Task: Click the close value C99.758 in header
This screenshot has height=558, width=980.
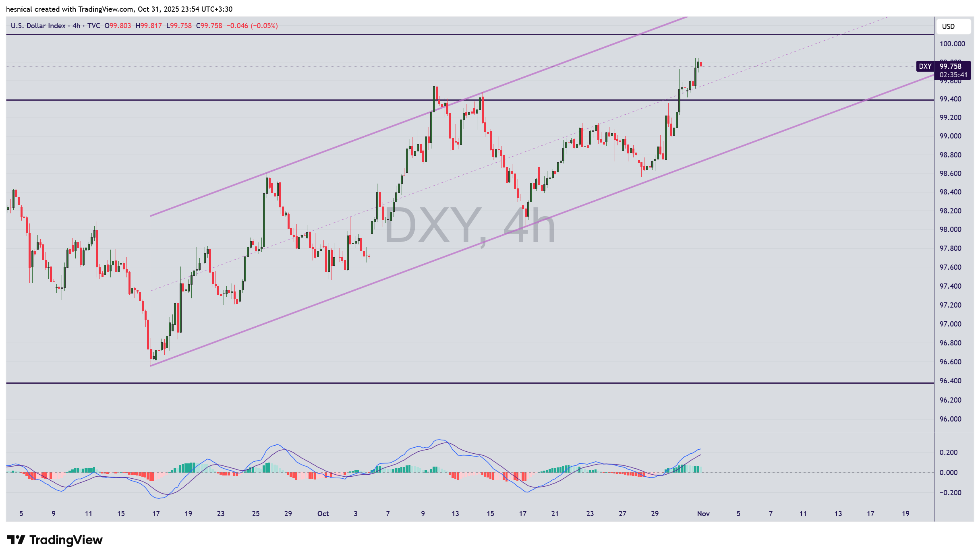Action: (x=209, y=26)
